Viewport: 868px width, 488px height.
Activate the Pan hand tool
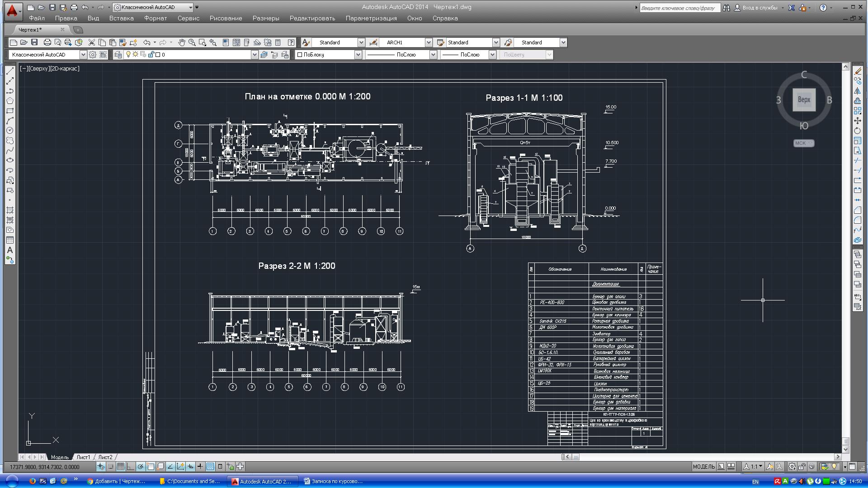click(x=182, y=42)
